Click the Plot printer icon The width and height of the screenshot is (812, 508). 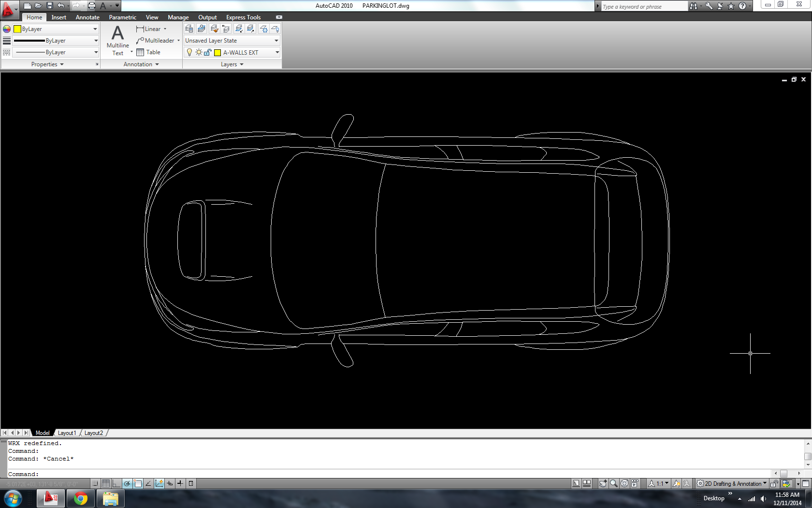point(91,6)
